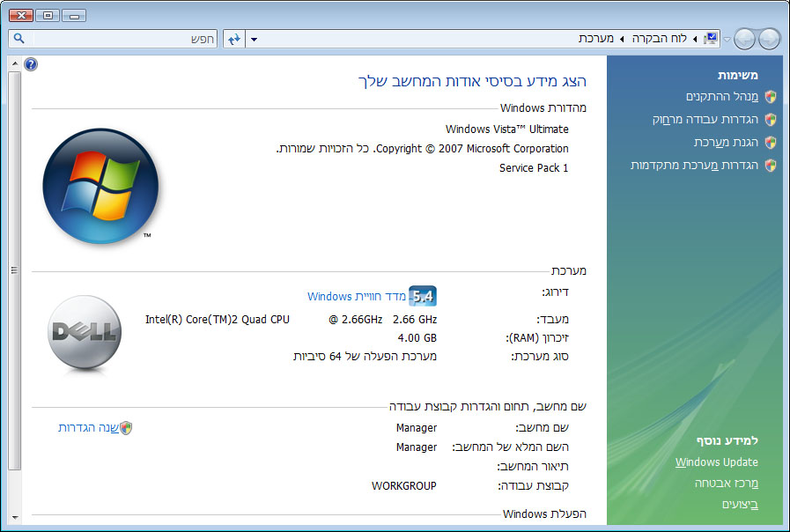Click the 5.4 experience index score badge
Viewport: 790px width, 532px height.
coord(422,296)
